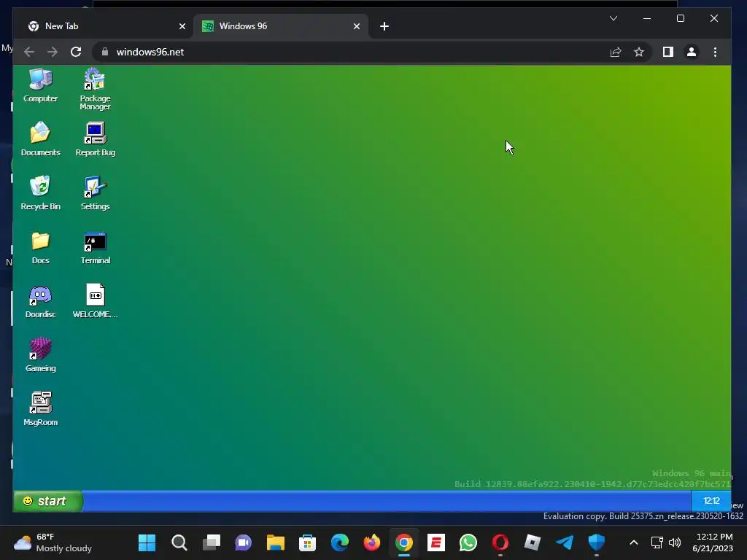Open a new browser tab
The width and height of the screenshot is (747, 560).
coord(384,26)
